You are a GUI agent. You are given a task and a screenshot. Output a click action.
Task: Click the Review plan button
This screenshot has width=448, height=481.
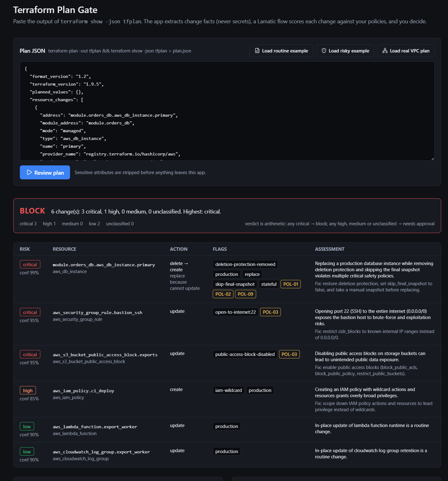click(x=45, y=173)
